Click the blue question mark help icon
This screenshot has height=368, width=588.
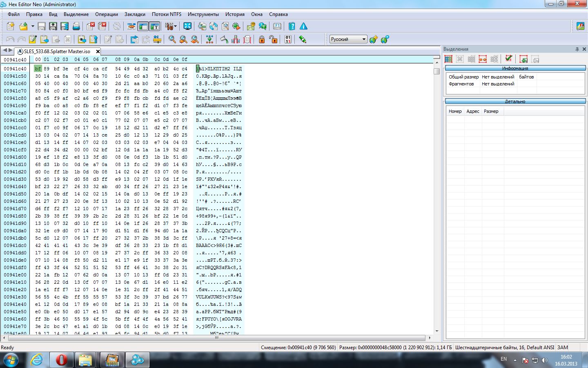coord(292,26)
